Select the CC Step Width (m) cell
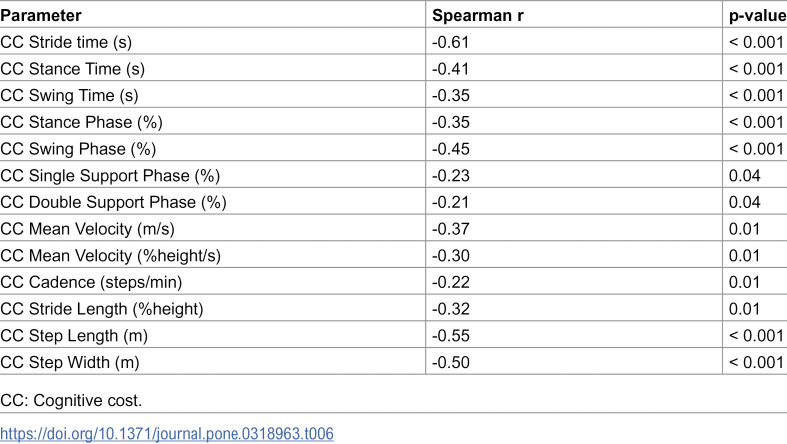Image resolution: width=787 pixels, height=444 pixels. tap(213, 361)
